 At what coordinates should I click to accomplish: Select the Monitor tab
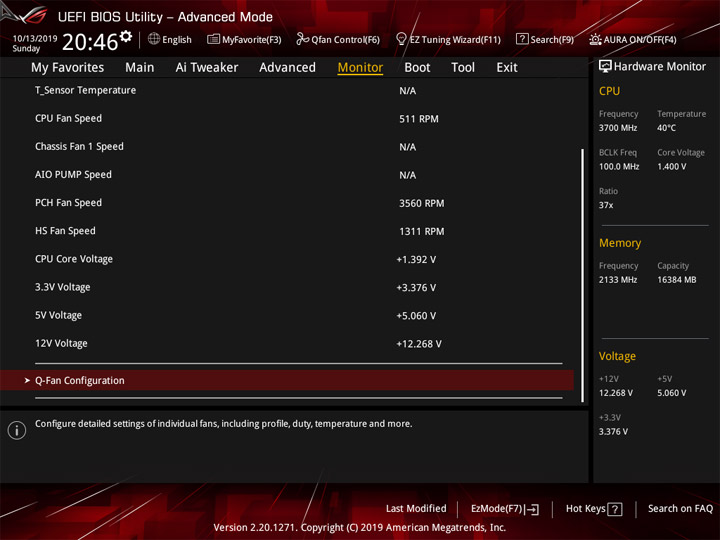tap(360, 68)
